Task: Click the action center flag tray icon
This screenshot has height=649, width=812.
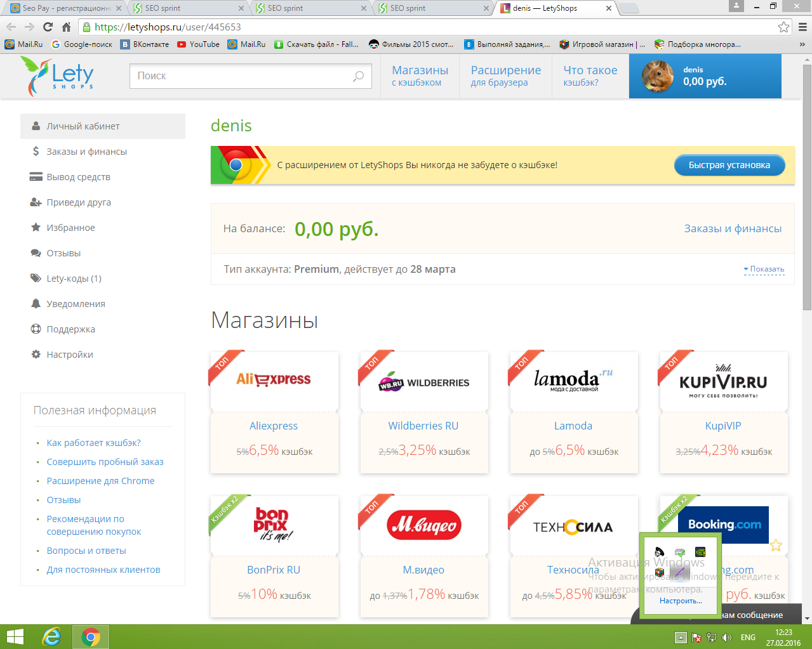Action: [x=696, y=638]
